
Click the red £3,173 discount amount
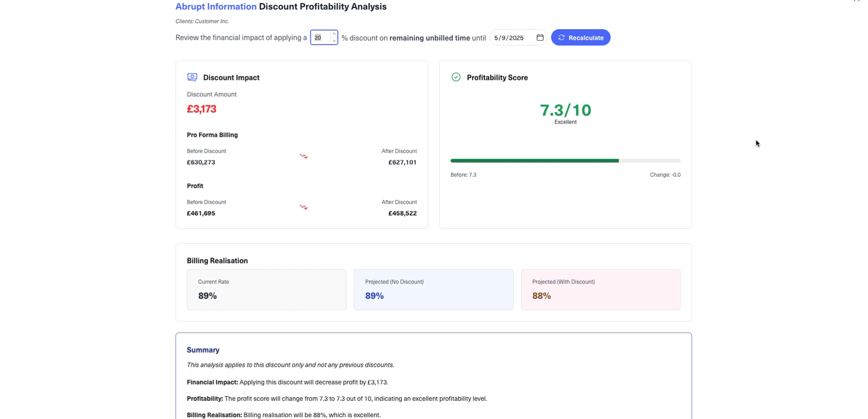point(202,109)
